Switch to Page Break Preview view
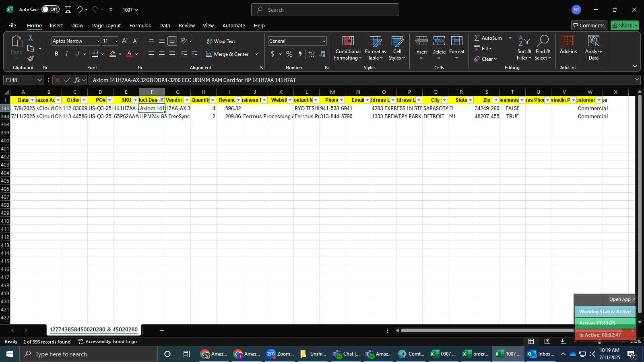 pyautogui.click(x=563, y=341)
